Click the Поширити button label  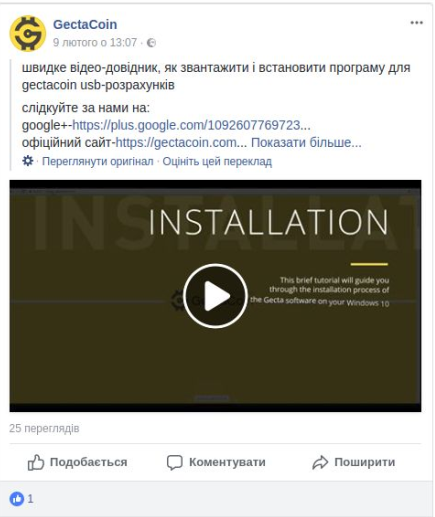[x=365, y=462]
